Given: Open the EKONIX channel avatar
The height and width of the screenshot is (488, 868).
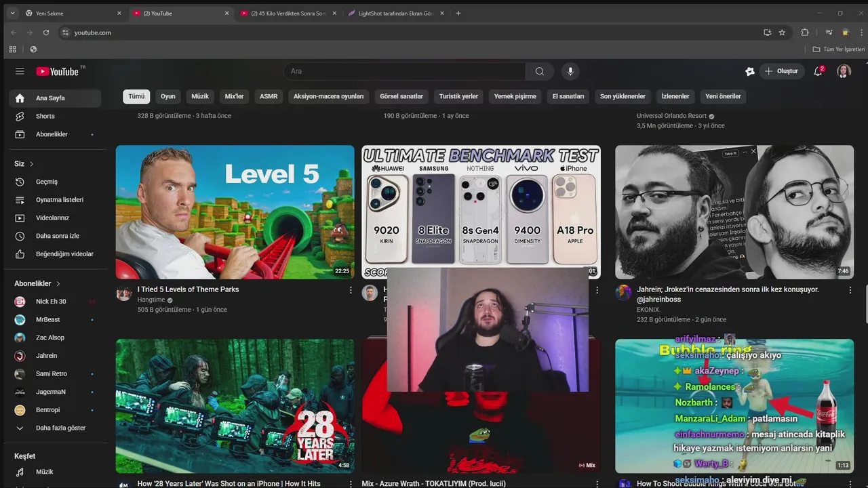Looking at the screenshot, I should coord(623,293).
